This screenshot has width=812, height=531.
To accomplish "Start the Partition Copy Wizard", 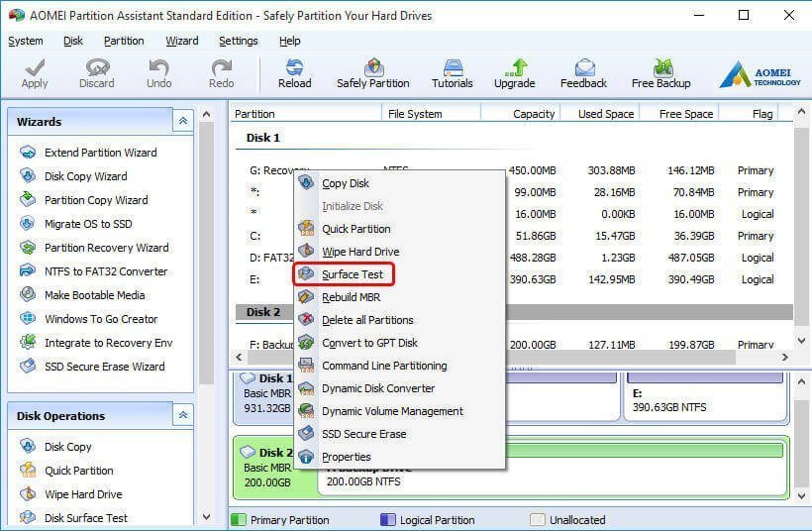I will [96, 200].
